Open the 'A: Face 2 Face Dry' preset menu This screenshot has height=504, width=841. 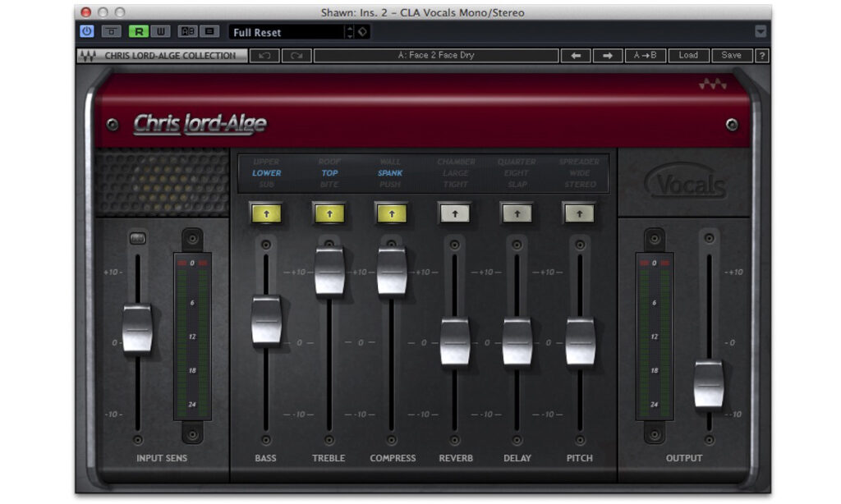pyautogui.click(x=436, y=55)
